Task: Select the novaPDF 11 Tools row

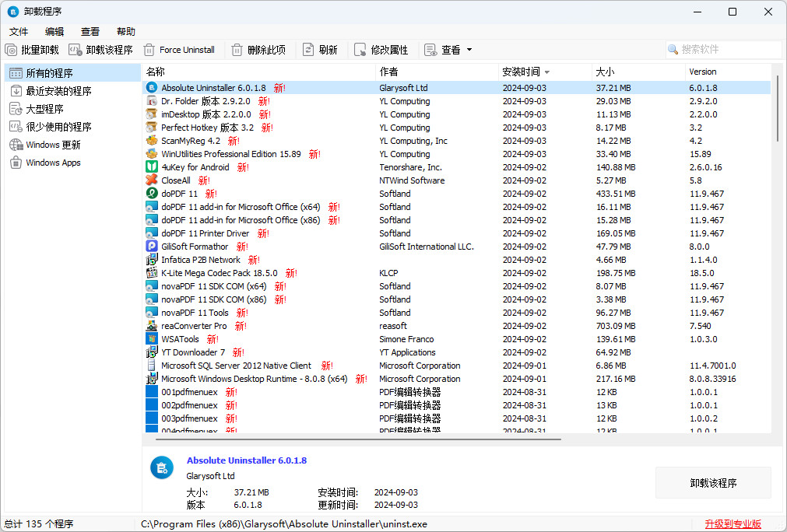Action: pos(457,313)
